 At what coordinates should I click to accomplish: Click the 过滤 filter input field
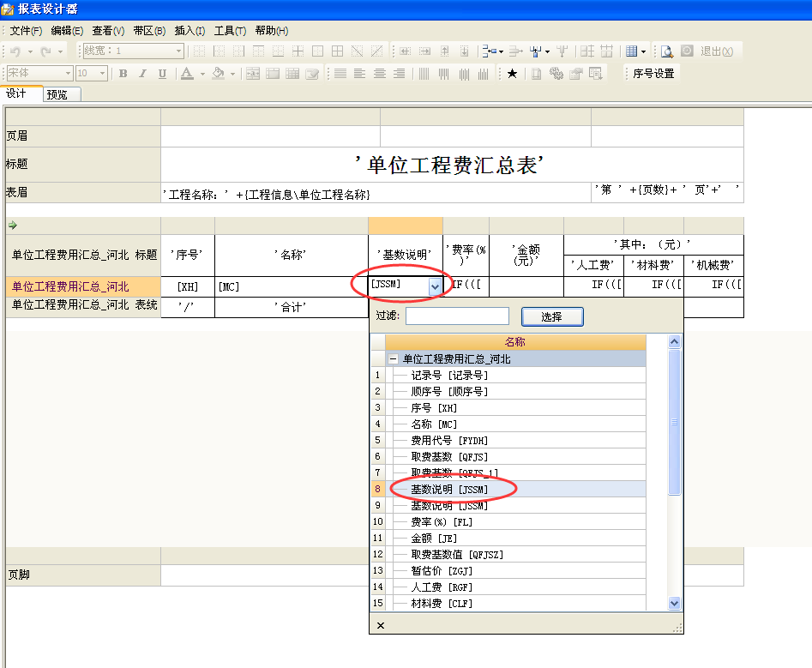coord(457,316)
